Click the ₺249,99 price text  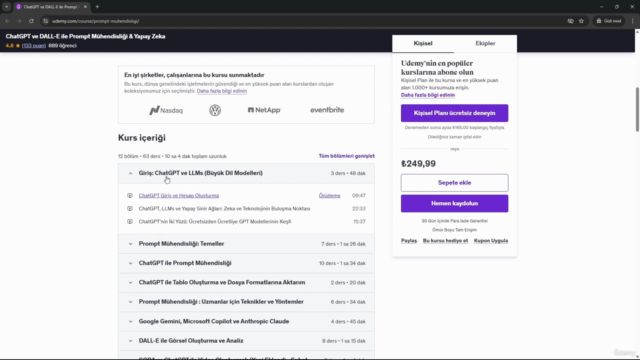click(x=418, y=164)
